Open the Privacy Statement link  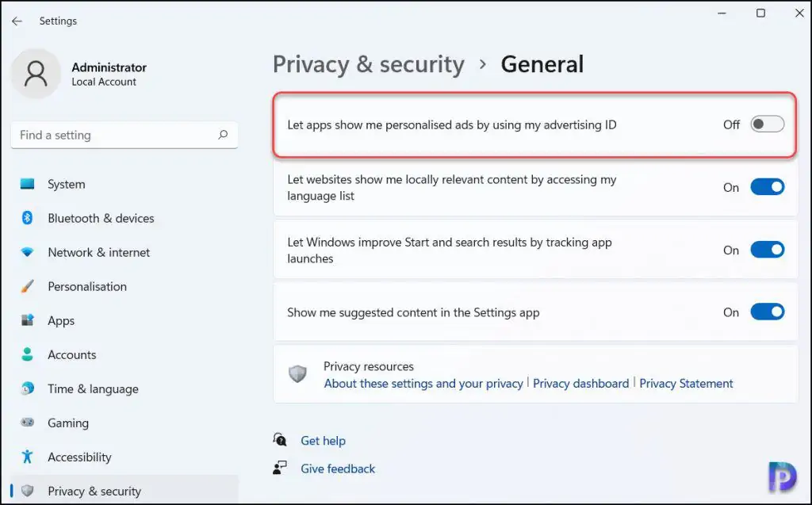[x=686, y=383]
